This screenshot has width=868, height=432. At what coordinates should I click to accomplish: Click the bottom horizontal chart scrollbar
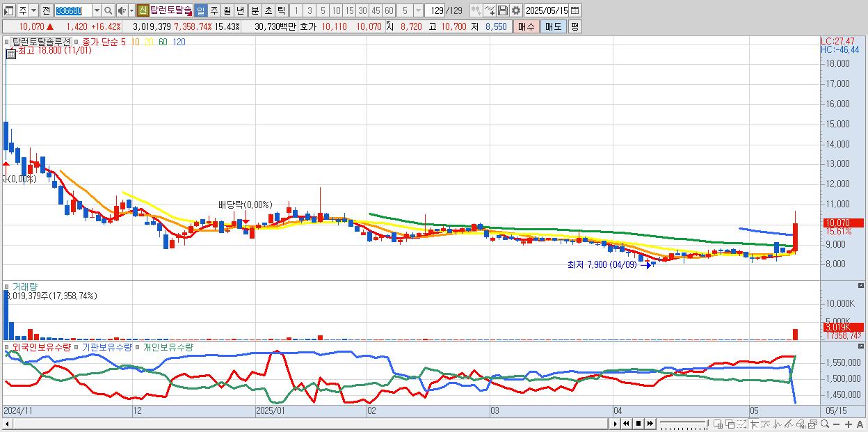[x=306, y=423]
